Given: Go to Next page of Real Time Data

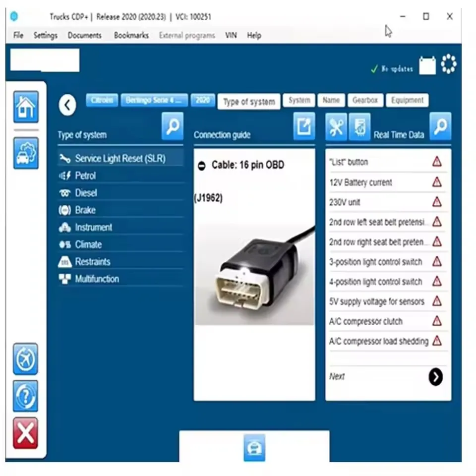Looking at the screenshot, I should [x=436, y=377].
